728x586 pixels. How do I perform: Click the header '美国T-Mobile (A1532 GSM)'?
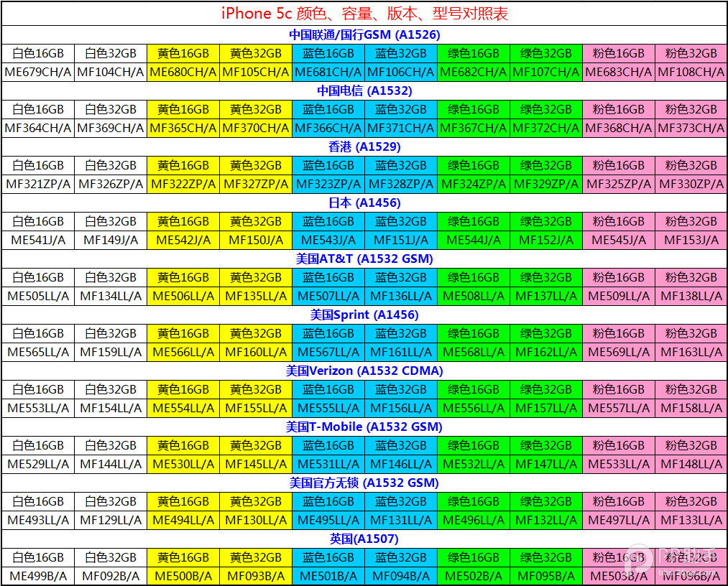point(364,427)
